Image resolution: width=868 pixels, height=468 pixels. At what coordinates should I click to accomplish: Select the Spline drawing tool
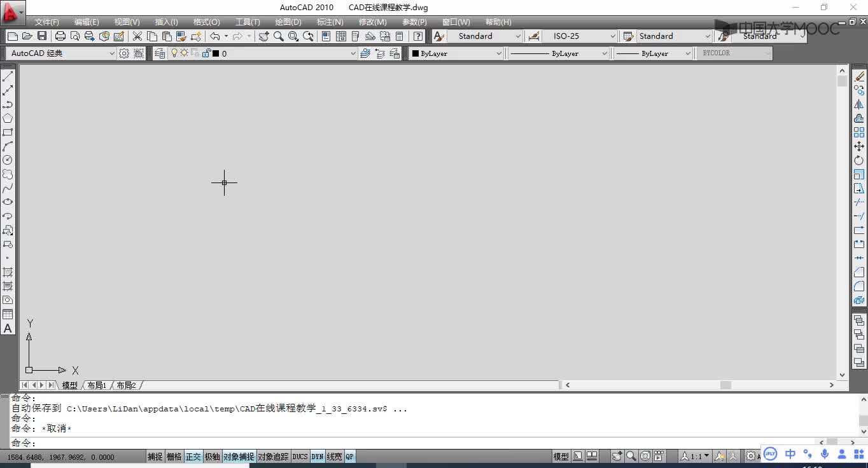(x=8, y=188)
